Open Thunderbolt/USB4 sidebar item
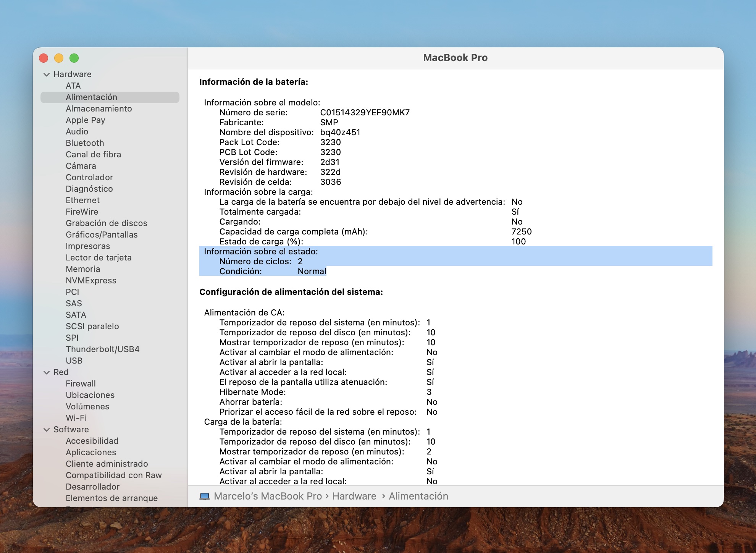 pos(102,349)
